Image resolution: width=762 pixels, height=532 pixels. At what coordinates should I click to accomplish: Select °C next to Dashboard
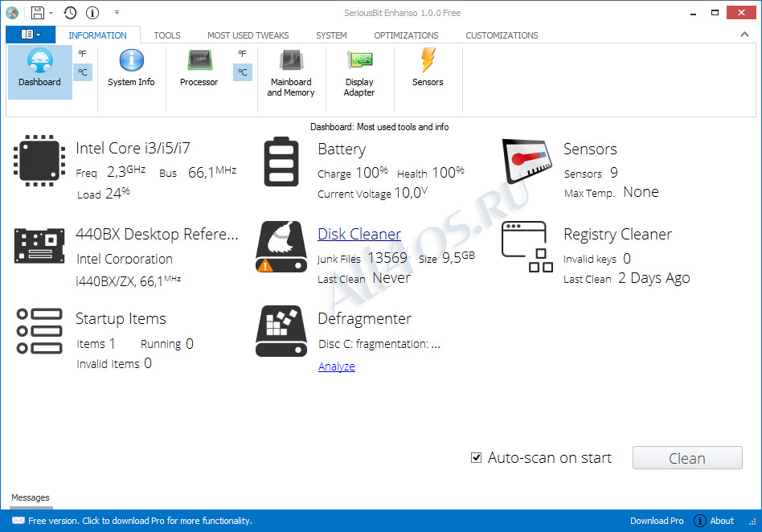click(x=83, y=72)
